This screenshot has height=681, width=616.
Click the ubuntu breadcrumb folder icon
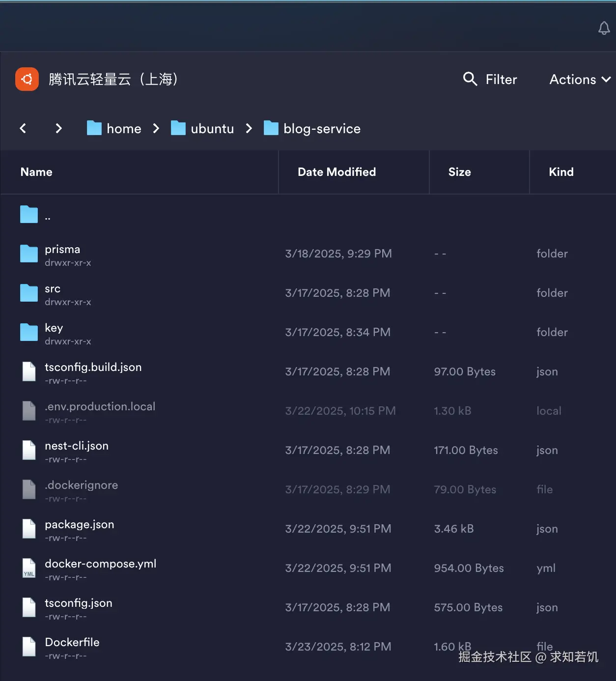pos(178,128)
